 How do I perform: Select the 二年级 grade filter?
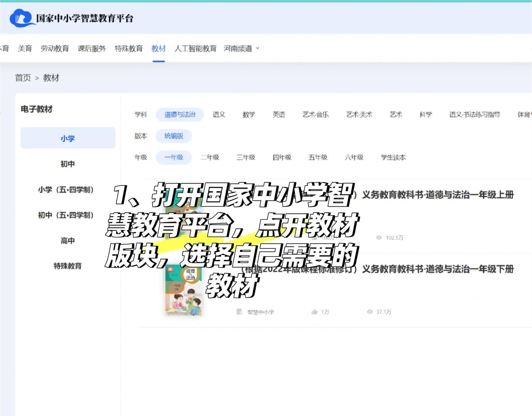coord(210,157)
